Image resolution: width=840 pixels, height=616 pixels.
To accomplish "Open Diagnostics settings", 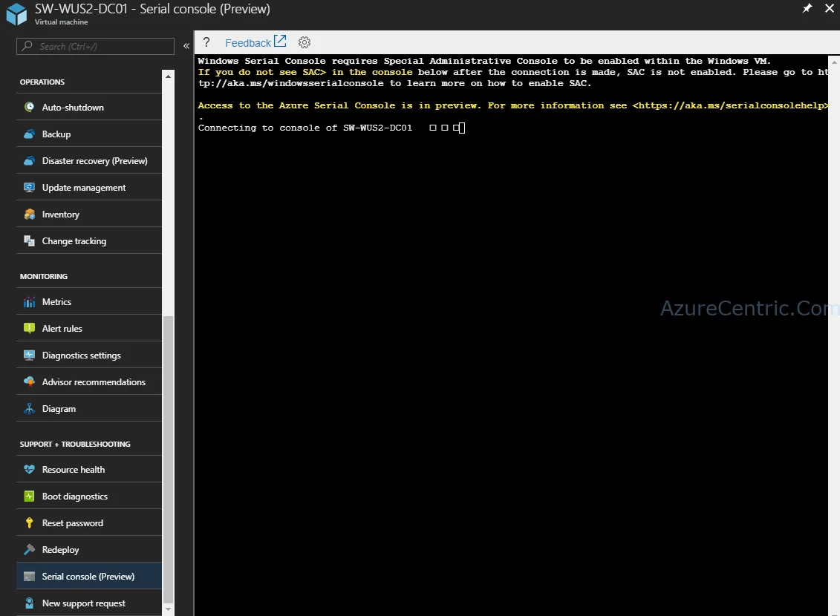I will click(89, 355).
